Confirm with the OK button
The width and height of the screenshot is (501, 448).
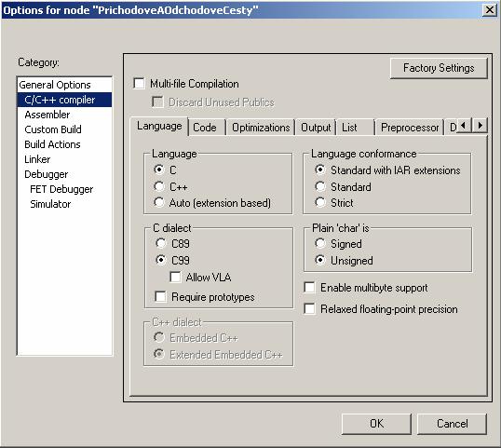376,424
